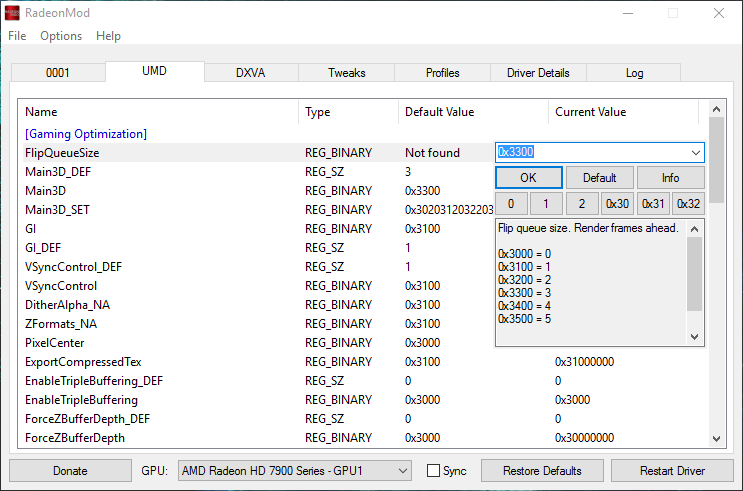Close the RadeonMod window
Viewport: 743px width, 491px height.
pos(719,13)
